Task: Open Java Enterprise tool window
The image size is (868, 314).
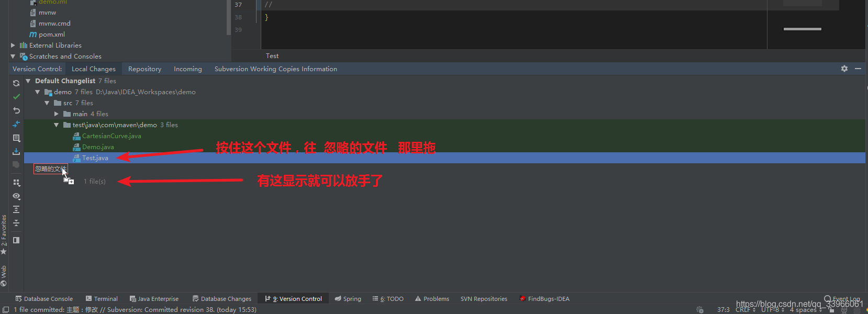Action: pos(154,299)
